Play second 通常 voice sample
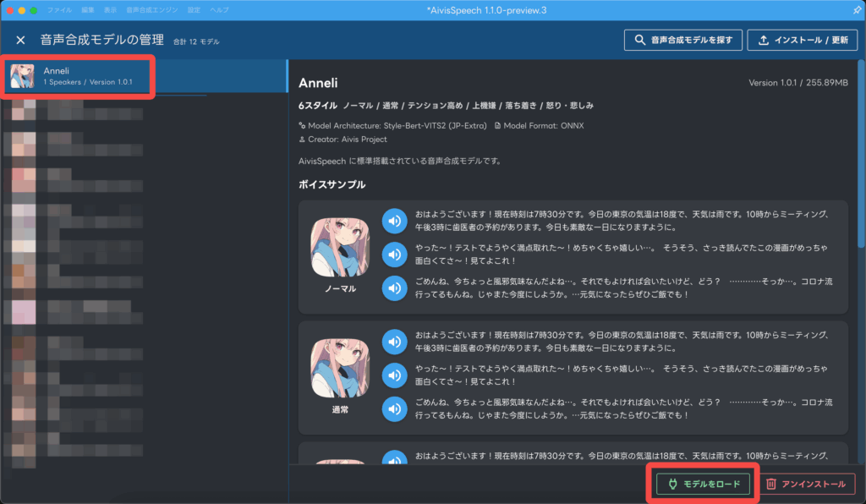This screenshot has width=866, height=504. coord(394,375)
